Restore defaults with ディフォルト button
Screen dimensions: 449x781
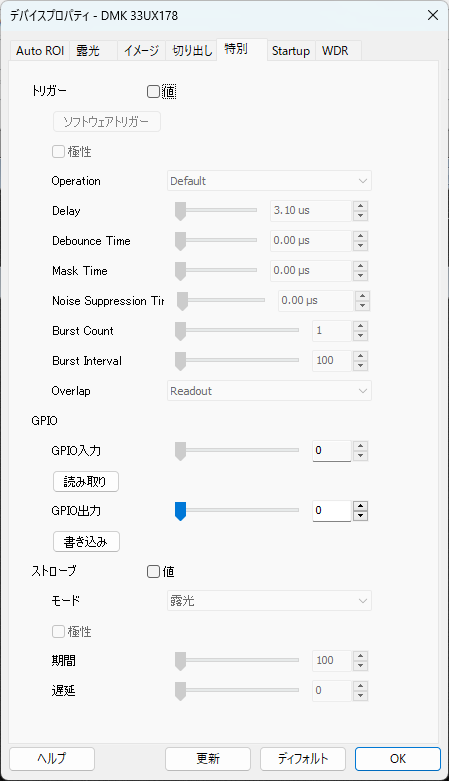point(303,759)
